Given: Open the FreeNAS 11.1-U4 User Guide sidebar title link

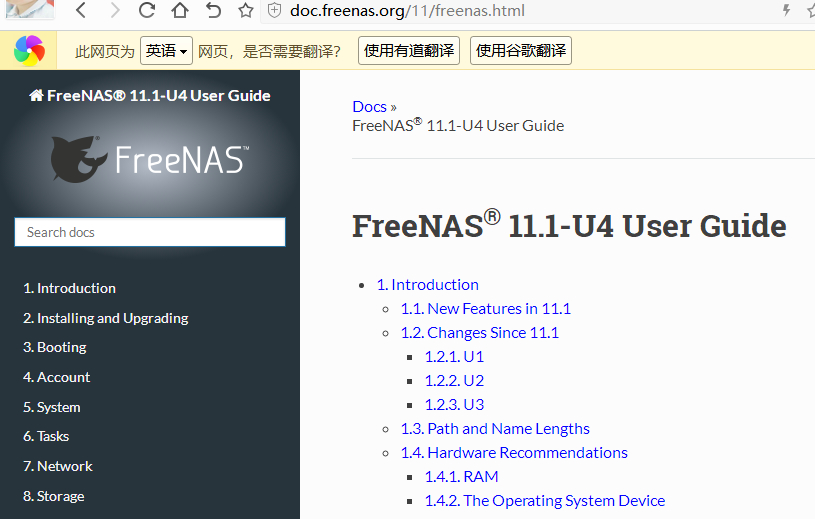Looking at the screenshot, I should [150, 96].
